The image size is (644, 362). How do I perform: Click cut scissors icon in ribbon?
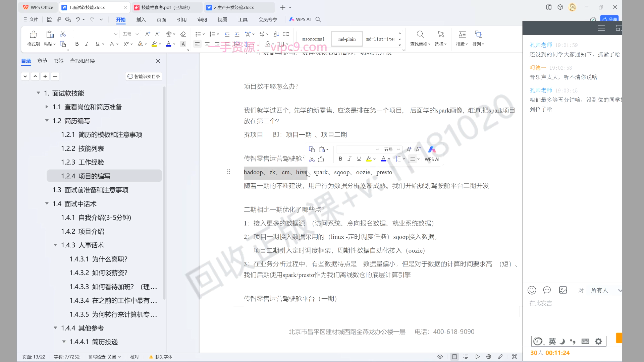[x=63, y=34]
